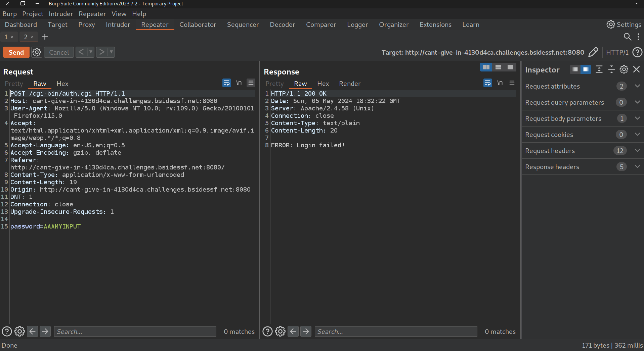Close the Inspector panel
The height and width of the screenshot is (351, 644).
[x=636, y=69]
